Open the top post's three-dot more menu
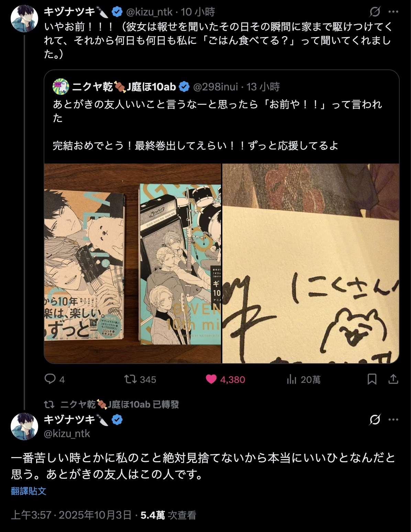The height and width of the screenshot is (532, 411). click(x=393, y=12)
